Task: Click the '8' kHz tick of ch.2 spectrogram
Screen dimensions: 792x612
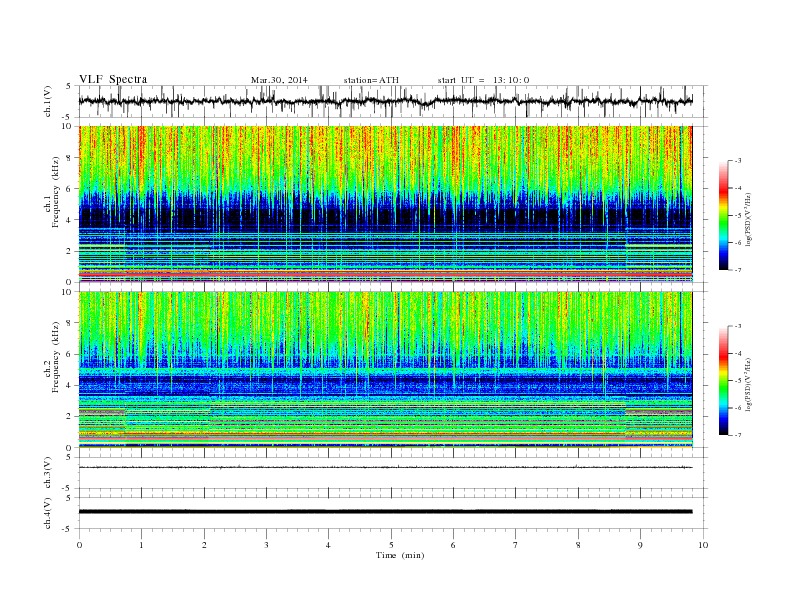Action: click(x=70, y=323)
